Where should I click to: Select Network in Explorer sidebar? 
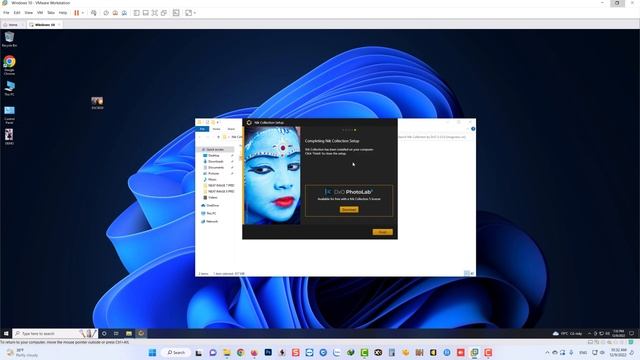212,221
